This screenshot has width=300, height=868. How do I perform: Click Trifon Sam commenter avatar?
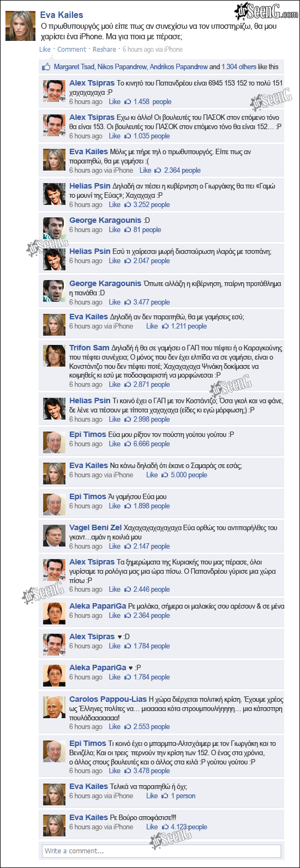[55, 356]
